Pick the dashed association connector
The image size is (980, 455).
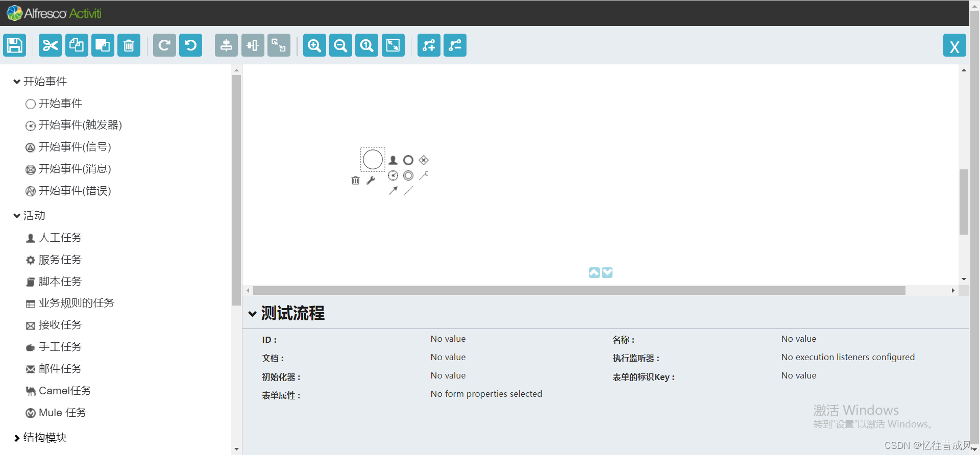pos(408,191)
